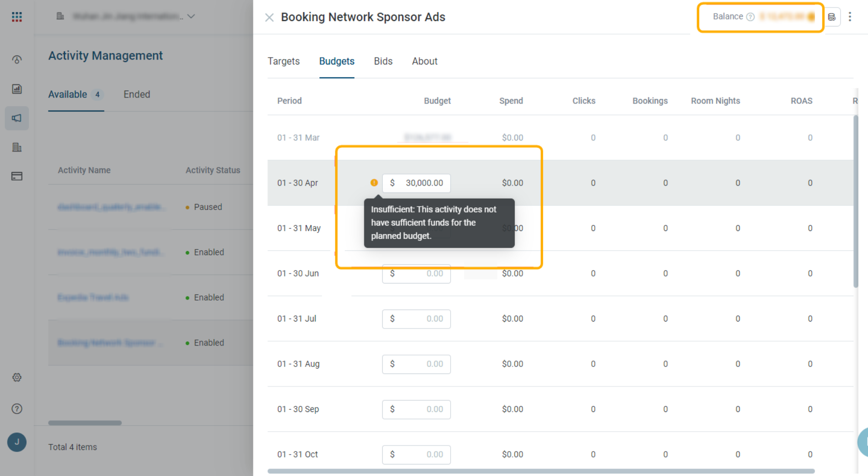Open the billing card icon in sidebar
The image size is (868, 476).
17,176
